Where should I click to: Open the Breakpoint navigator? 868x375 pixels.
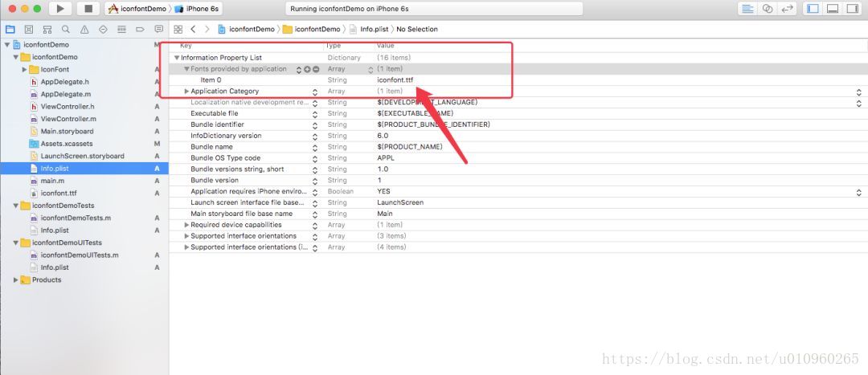pyautogui.click(x=140, y=30)
